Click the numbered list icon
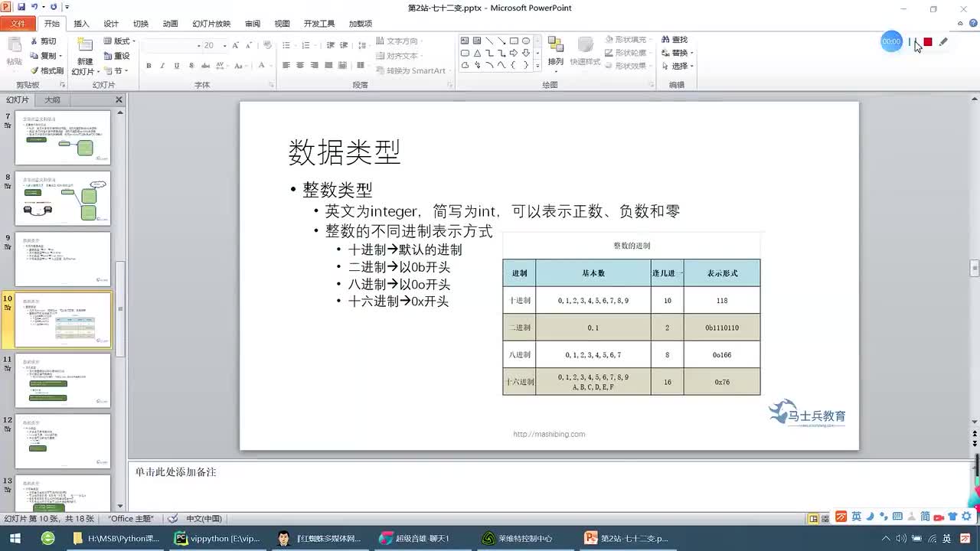The height and width of the screenshot is (551, 980). point(307,46)
